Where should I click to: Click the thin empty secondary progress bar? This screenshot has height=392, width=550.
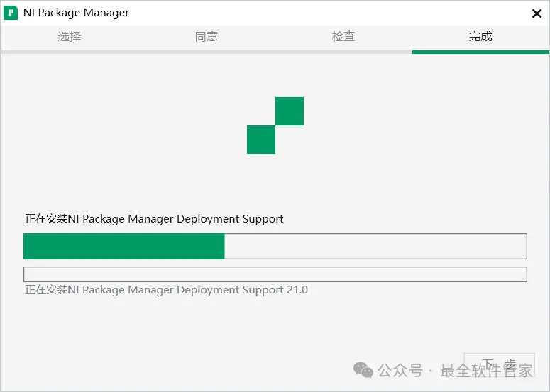(275, 274)
